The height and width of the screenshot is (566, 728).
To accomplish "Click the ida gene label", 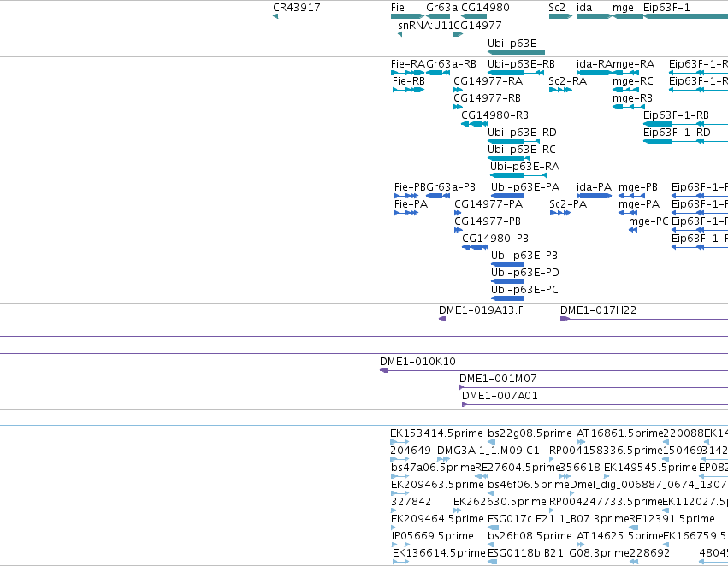I will click(x=584, y=8).
